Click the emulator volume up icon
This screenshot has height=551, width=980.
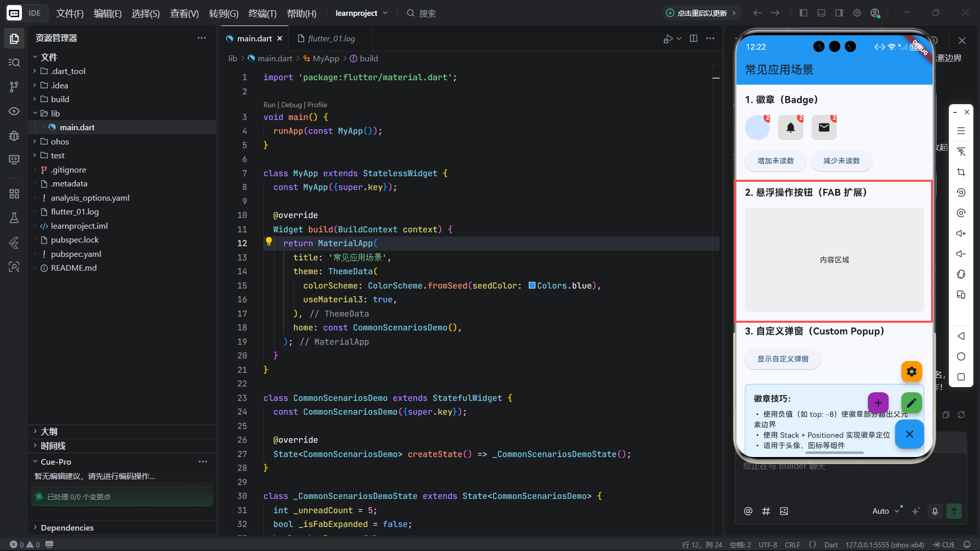click(961, 233)
